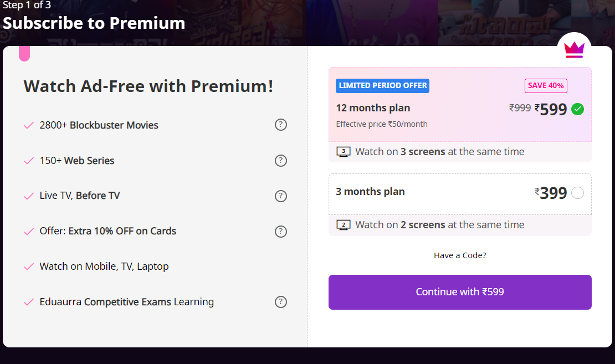
Task: Deselect the green check on 12 months plan
Action: point(577,109)
